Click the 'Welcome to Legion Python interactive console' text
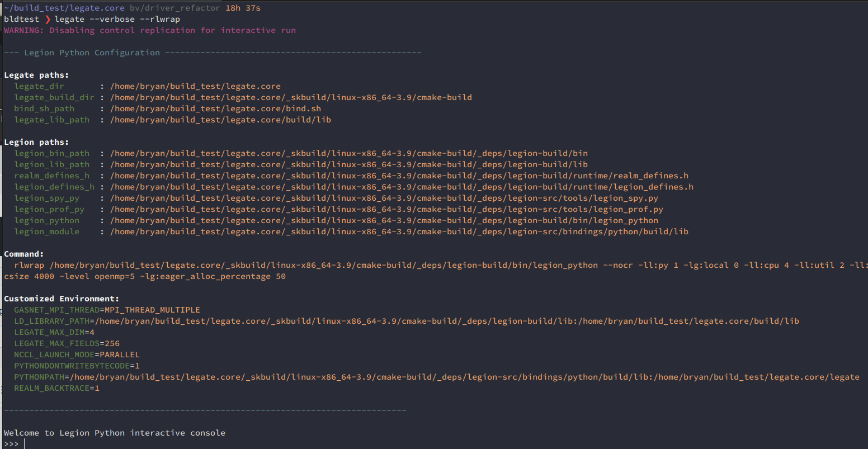Image resolution: width=868 pixels, height=449 pixels. coord(115,433)
